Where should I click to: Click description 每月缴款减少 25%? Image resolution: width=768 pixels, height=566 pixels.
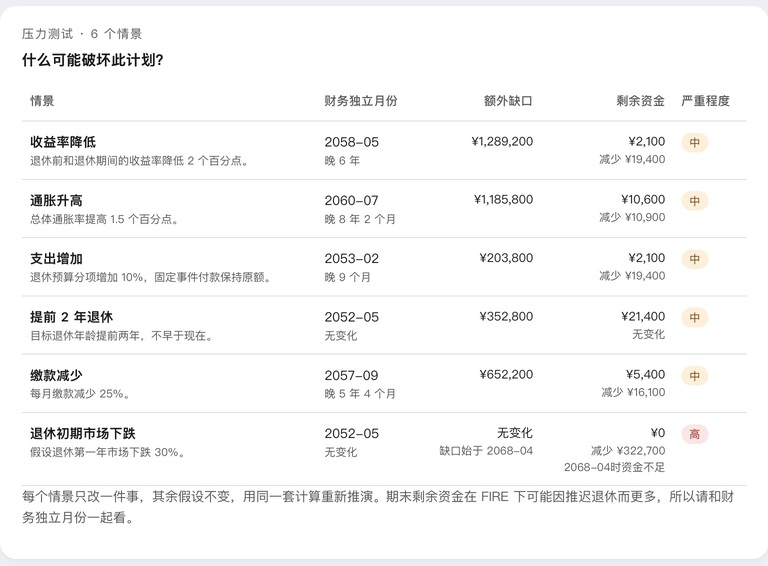(x=80, y=394)
